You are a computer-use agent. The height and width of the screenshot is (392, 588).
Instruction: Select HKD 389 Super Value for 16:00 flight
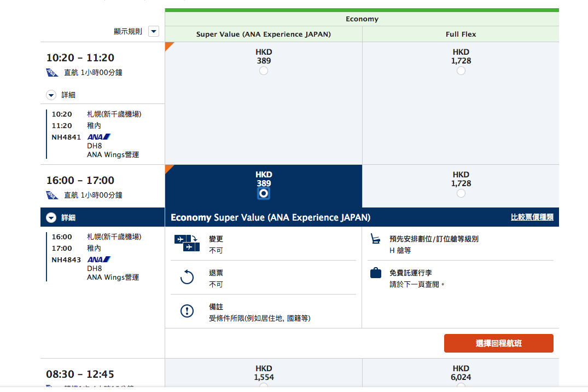(x=264, y=193)
